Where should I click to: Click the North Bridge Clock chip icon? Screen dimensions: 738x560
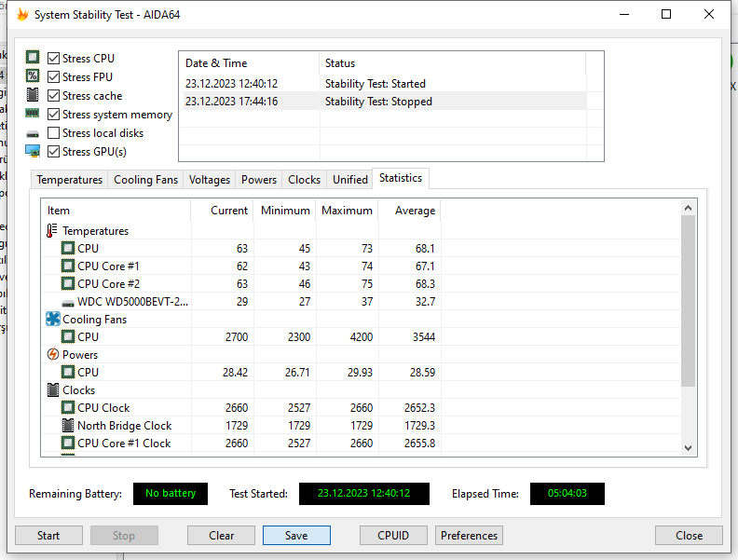68,426
